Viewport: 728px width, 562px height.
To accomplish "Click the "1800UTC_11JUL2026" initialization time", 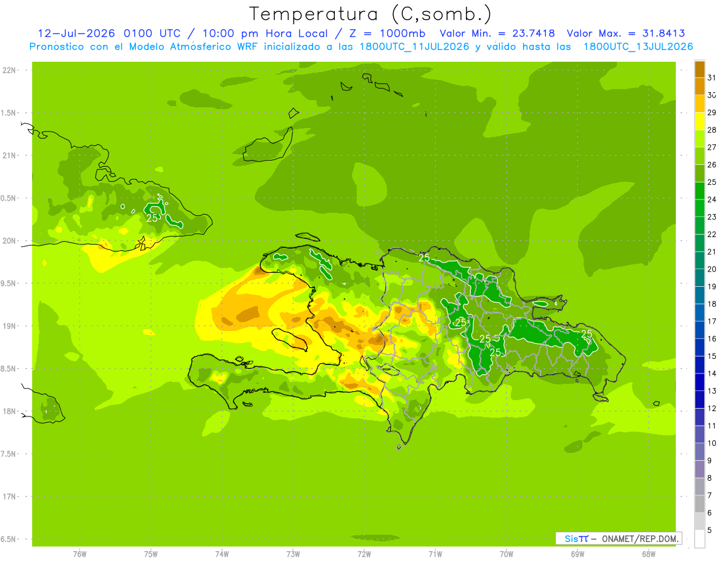I will click(x=413, y=47).
